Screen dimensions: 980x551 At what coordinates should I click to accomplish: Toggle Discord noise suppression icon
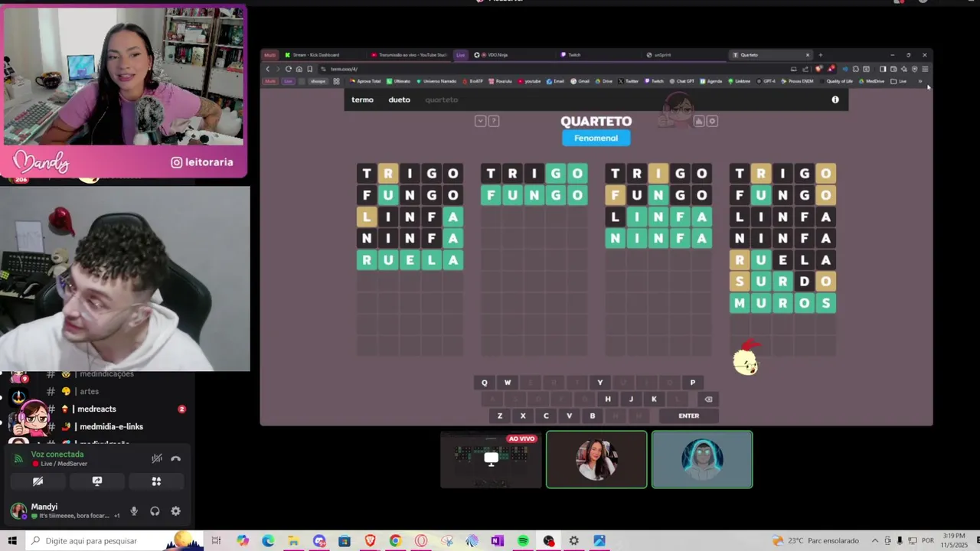(x=157, y=458)
